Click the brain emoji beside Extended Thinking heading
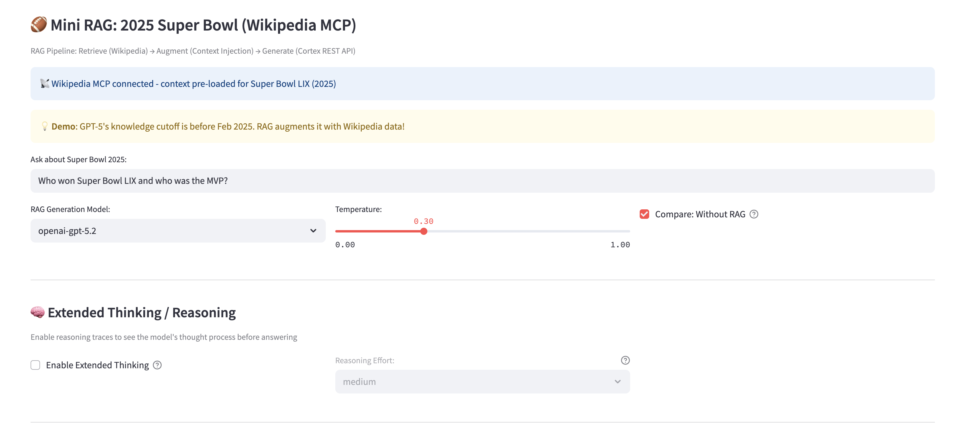The height and width of the screenshot is (443, 980). click(x=37, y=312)
